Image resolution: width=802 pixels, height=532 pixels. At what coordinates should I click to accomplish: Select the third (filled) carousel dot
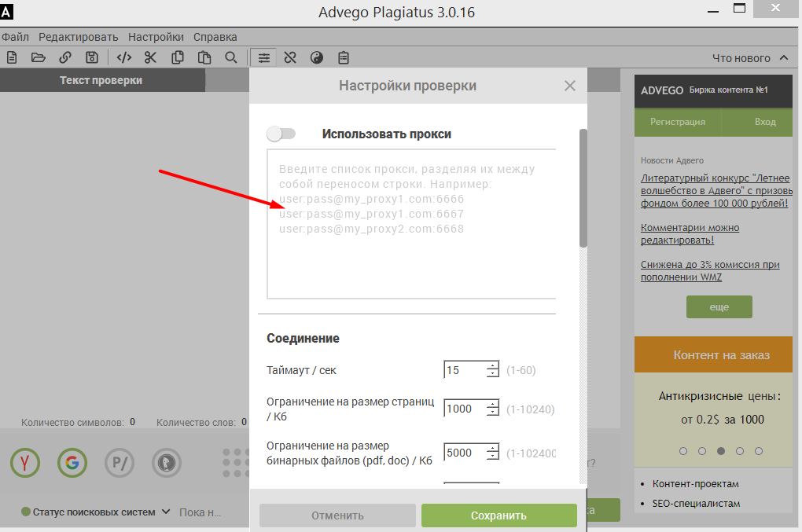(x=721, y=451)
